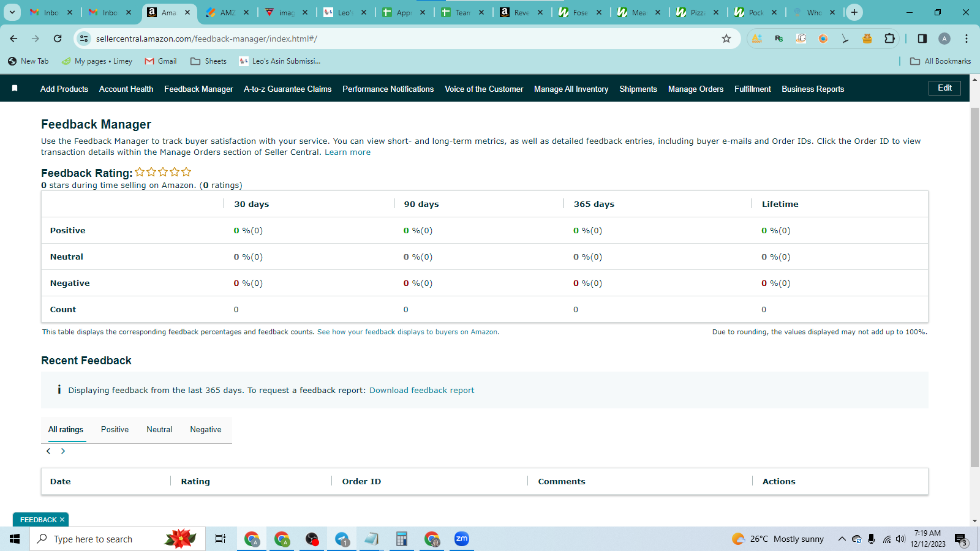Open Manage All Inventory
The height and width of the screenshot is (551, 980).
coord(571,89)
